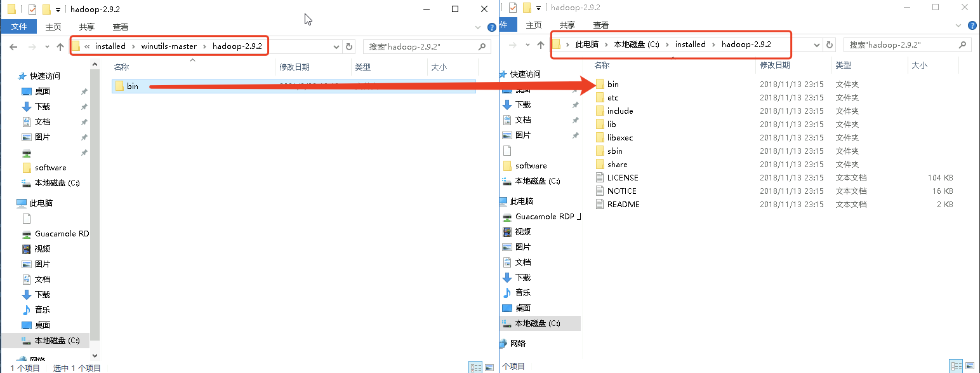This screenshot has height=373, width=980.
Task: Go up one level in right window
Action: tap(541, 45)
